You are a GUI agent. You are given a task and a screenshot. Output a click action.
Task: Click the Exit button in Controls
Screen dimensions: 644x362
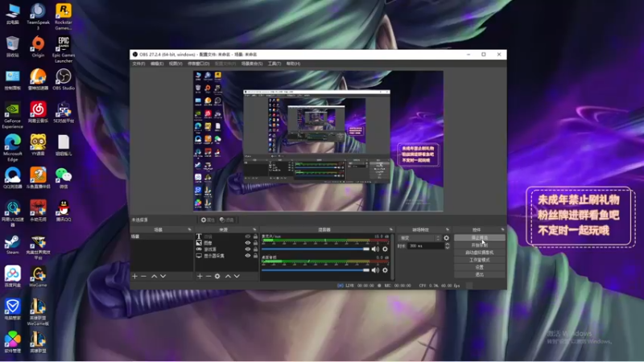pyautogui.click(x=479, y=274)
